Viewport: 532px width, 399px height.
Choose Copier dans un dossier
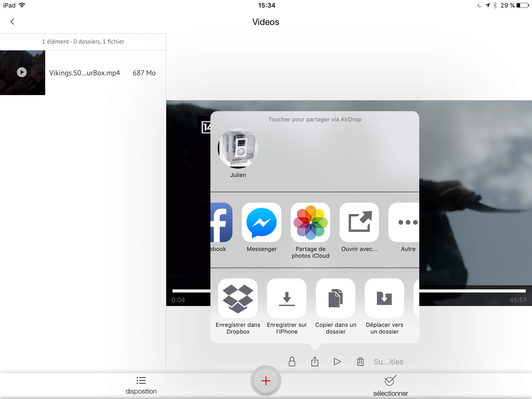click(x=336, y=298)
